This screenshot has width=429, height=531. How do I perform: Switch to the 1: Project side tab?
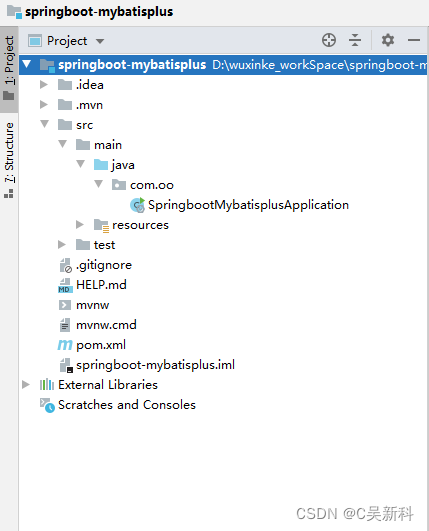point(9,68)
